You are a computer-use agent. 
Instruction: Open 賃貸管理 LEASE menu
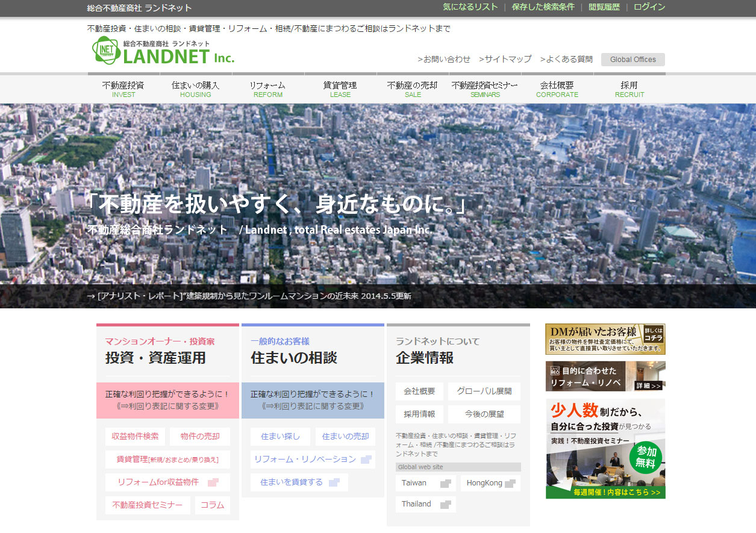pyautogui.click(x=340, y=89)
